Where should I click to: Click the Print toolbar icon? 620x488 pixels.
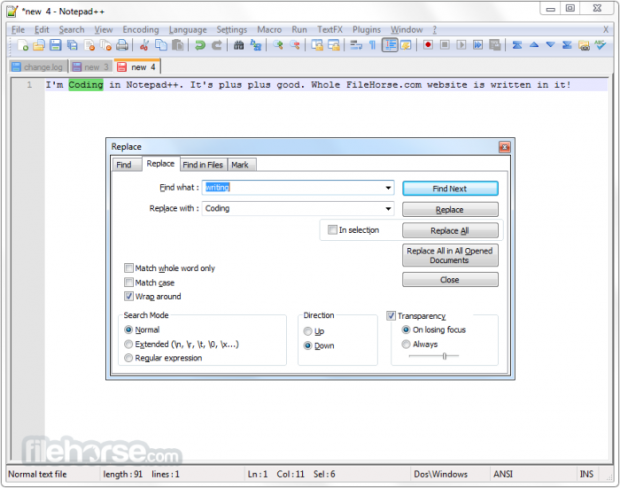coord(122,46)
